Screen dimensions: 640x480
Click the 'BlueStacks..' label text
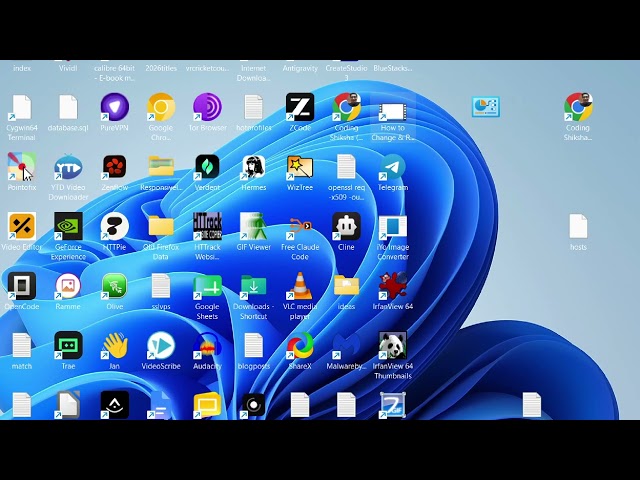click(x=393, y=68)
